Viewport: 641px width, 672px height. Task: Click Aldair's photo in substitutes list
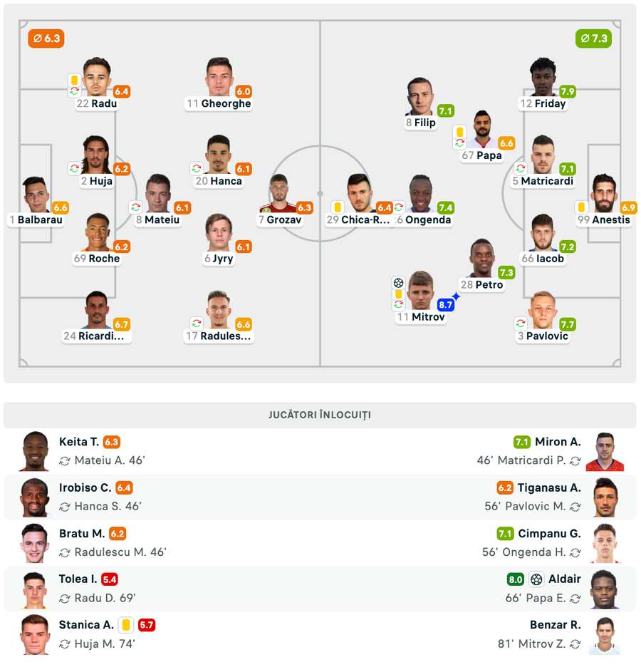pos(604,589)
